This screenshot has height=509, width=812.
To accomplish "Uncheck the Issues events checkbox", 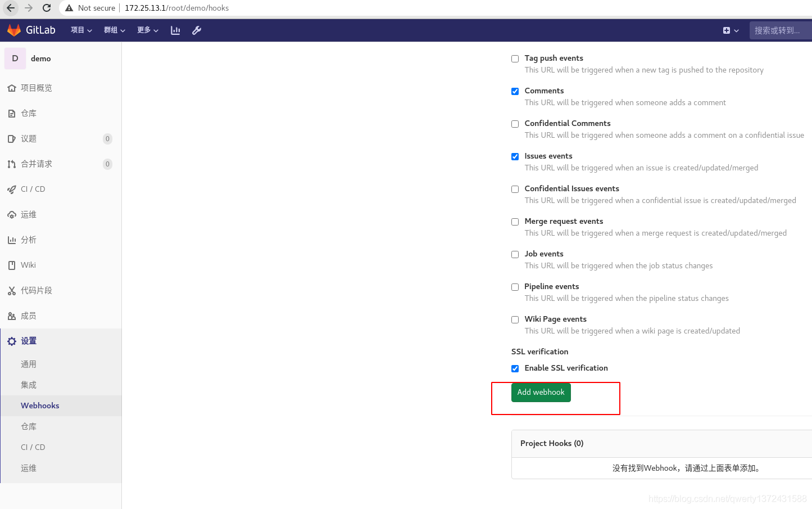I will [x=515, y=156].
